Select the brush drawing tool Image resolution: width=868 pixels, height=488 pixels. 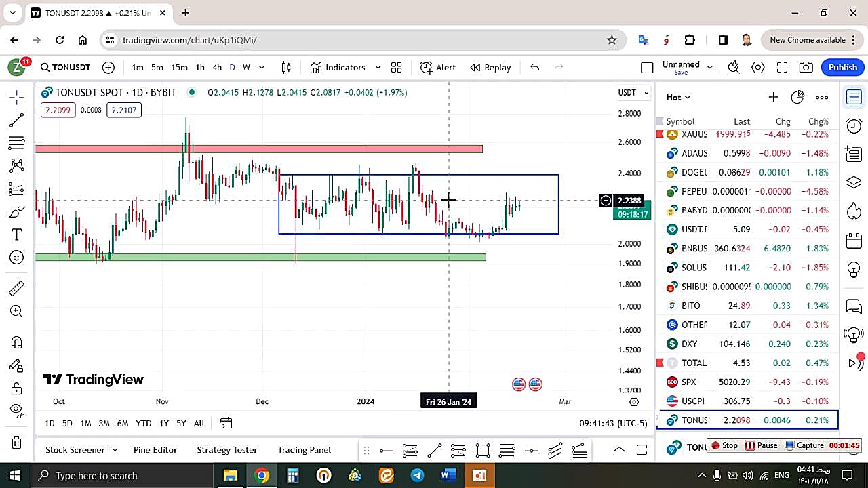coord(17,212)
